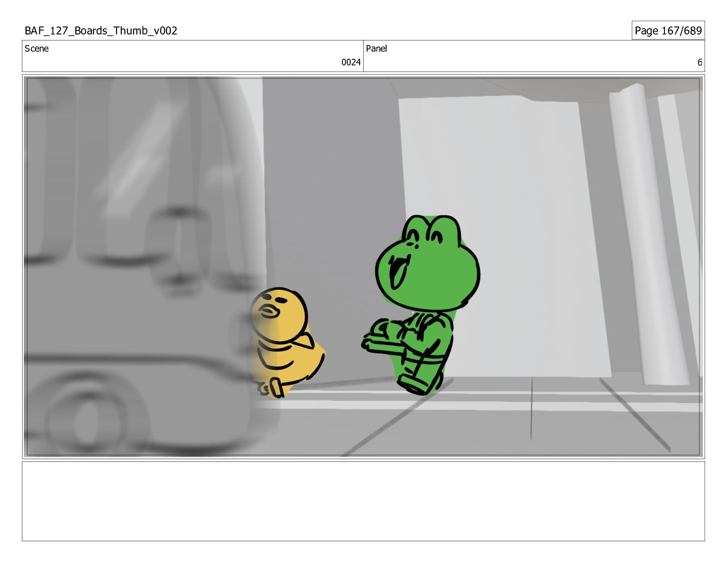Click the scene number '0024'
This screenshot has height=563, width=728.
351,62
